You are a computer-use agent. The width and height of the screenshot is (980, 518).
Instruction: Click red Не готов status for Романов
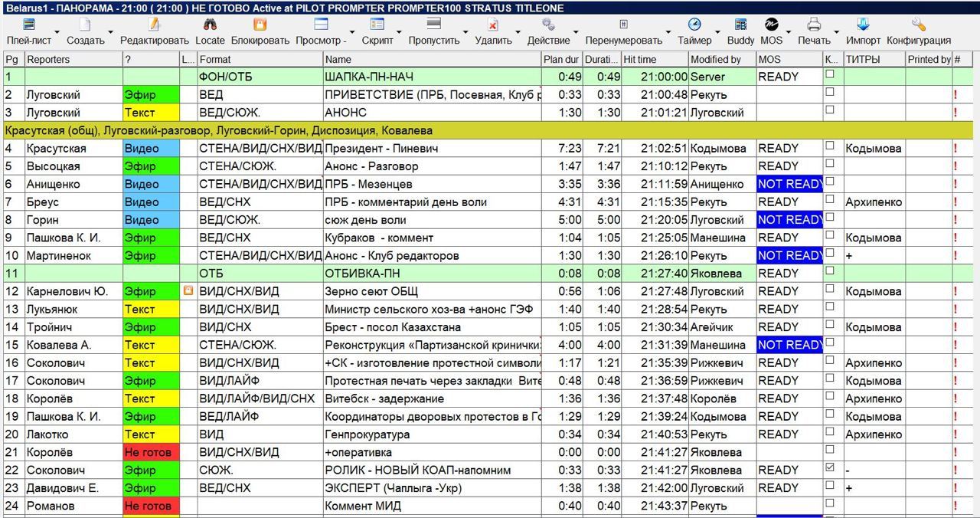(151, 507)
